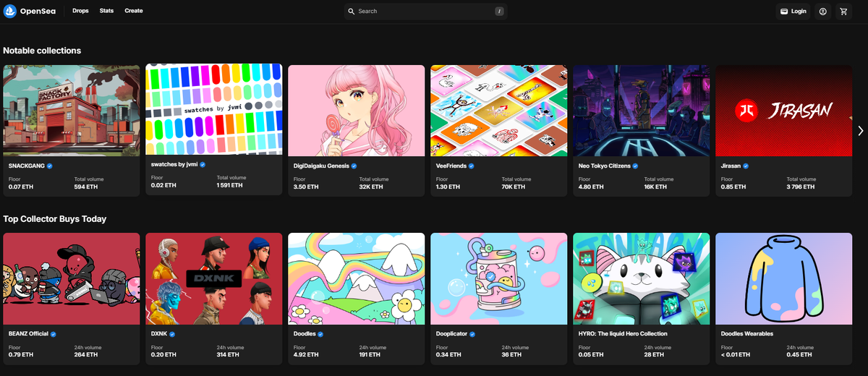
Task: Advance carousel with right arrow chevron
Action: (x=860, y=131)
